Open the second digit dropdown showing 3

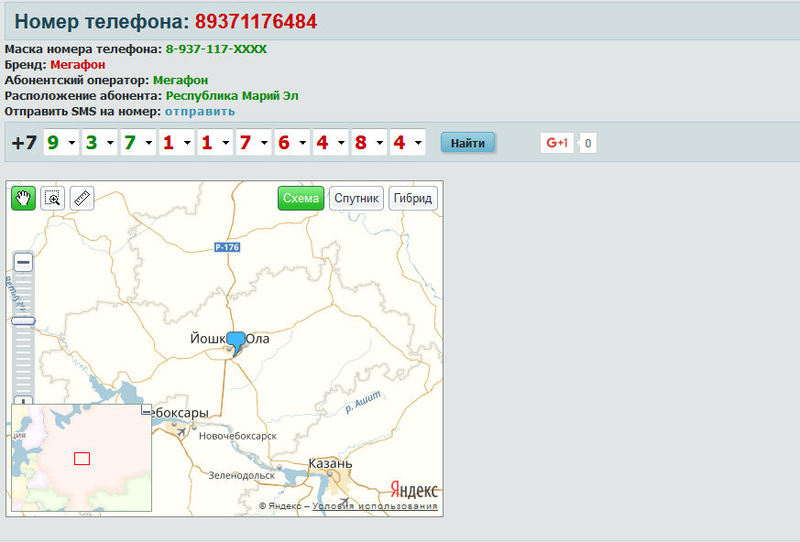[99, 142]
